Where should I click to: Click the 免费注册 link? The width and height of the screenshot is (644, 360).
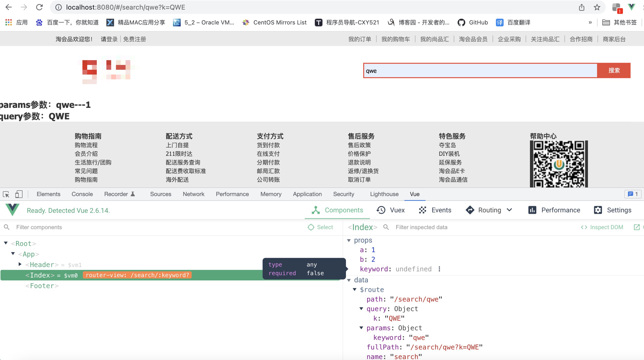click(x=134, y=39)
